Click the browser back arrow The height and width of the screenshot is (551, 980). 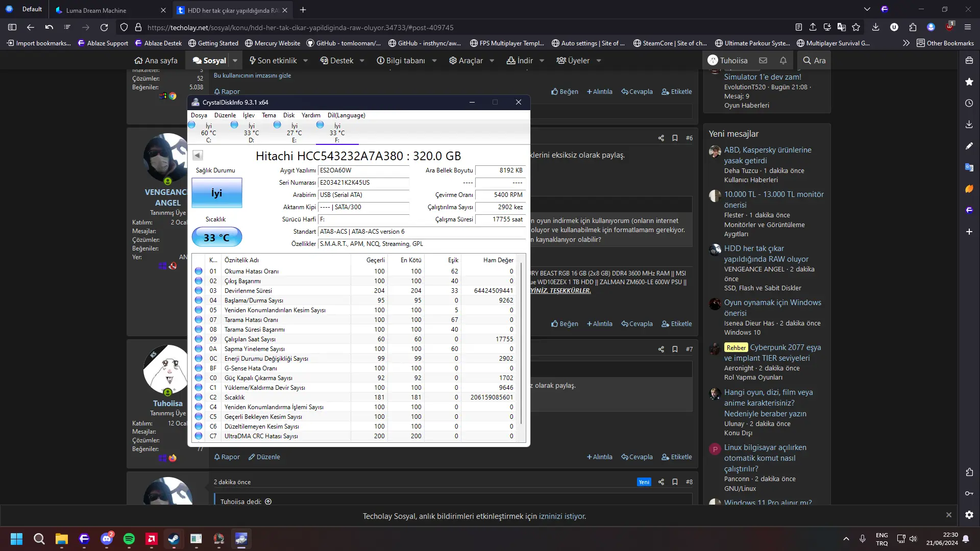pyautogui.click(x=31, y=28)
